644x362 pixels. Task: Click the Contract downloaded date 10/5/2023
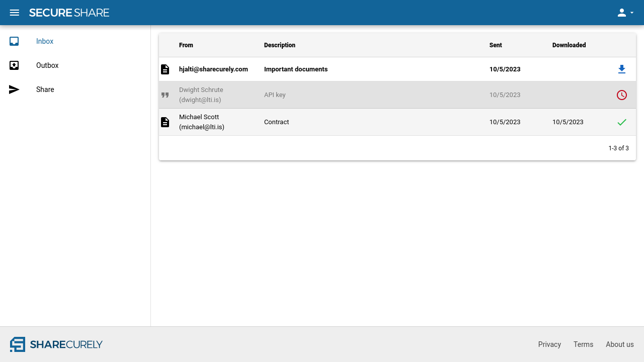pos(568,122)
